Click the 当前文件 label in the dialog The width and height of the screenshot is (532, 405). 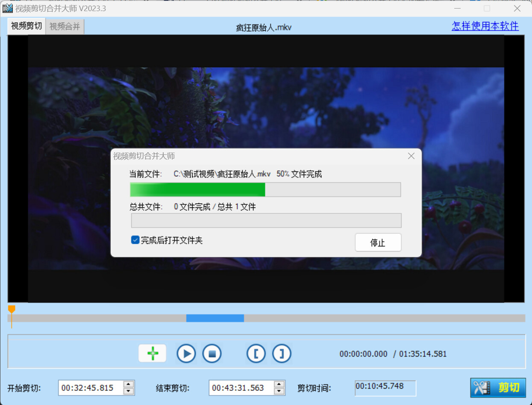point(146,174)
